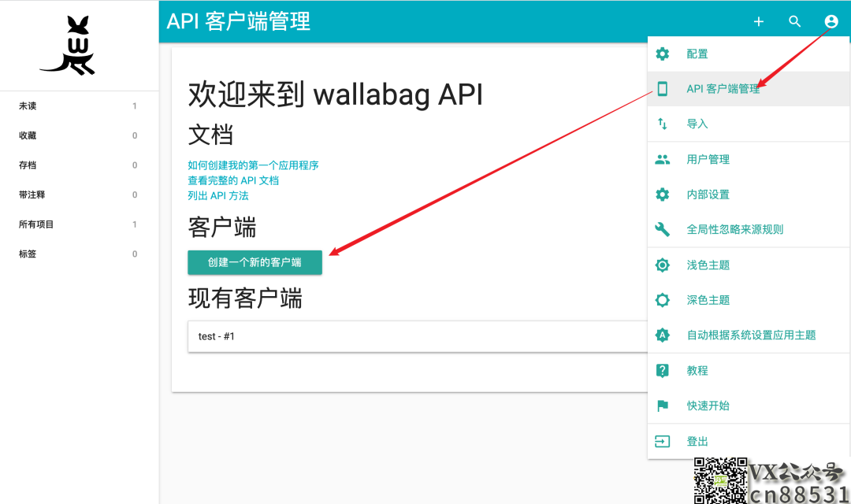
Task: Open the 如何创建我的第一个应用程序 link
Action: [253, 165]
